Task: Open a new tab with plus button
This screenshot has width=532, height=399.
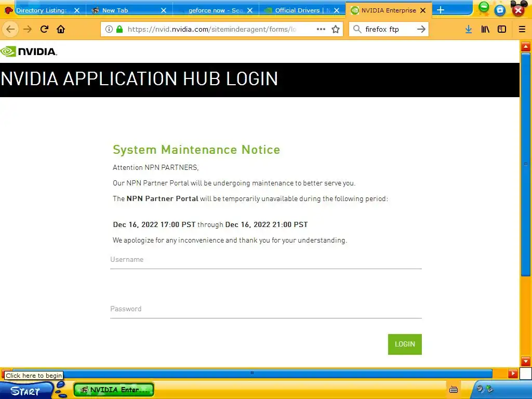Action: 441,10
